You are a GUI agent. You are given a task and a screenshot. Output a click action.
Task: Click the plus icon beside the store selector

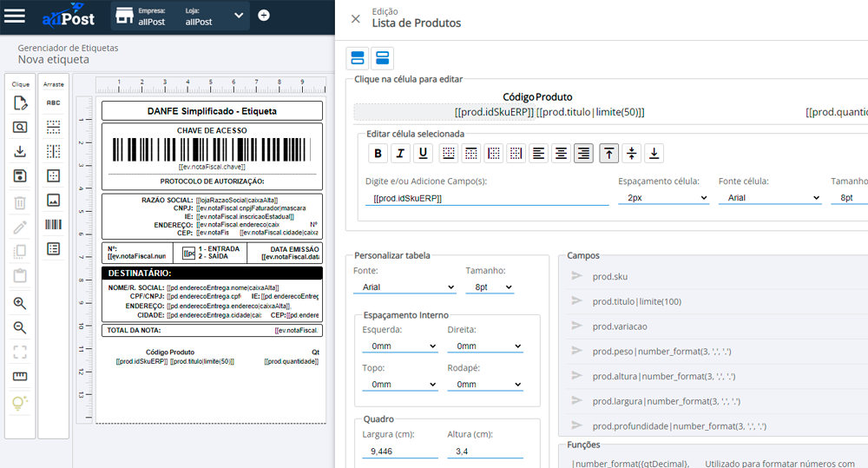[264, 16]
